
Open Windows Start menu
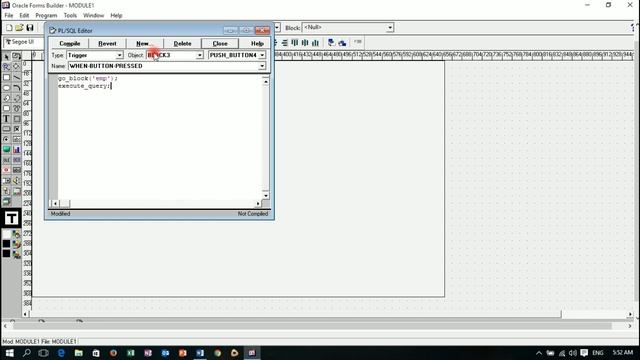pyautogui.click(x=9, y=353)
